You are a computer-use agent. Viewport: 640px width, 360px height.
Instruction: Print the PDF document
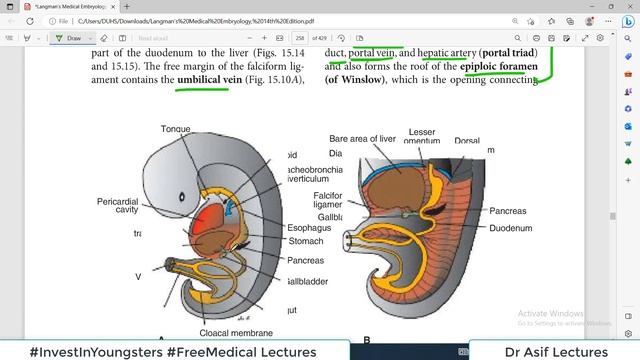pyautogui.click(x=536, y=38)
